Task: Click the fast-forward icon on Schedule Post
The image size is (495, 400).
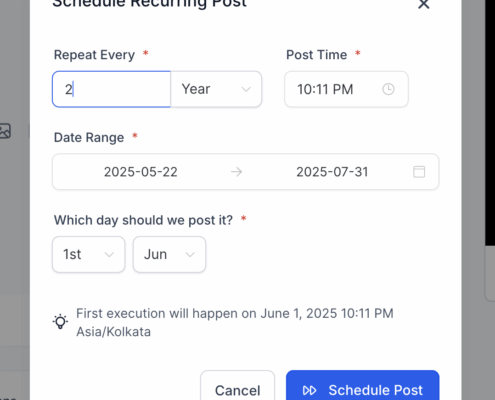Action: (310, 390)
